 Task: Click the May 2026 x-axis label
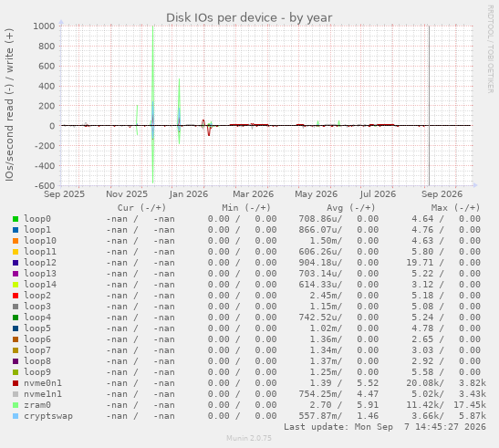click(x=316, y=194)
